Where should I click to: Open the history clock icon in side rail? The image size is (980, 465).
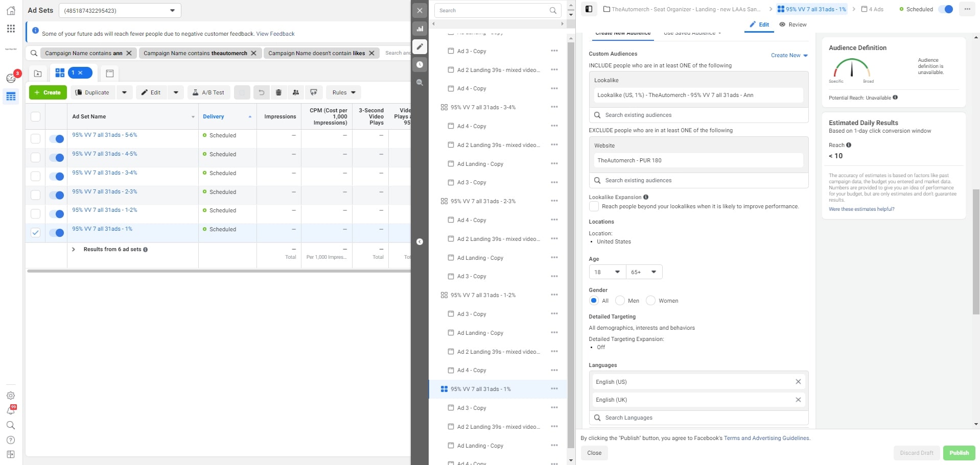coord(419,64)
